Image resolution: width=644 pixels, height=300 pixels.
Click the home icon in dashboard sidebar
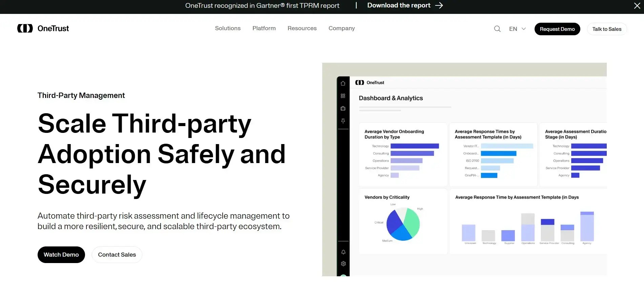pos(343,83)
